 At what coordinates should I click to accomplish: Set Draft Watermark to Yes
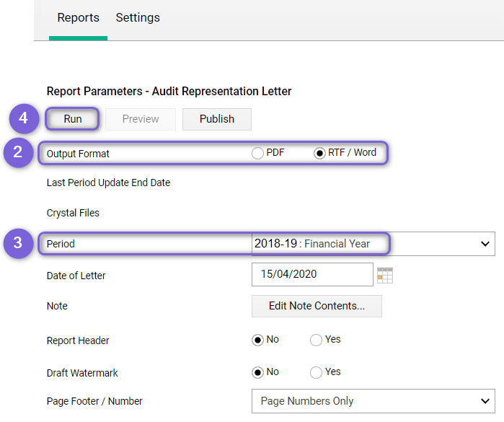(x=316, y=372)
